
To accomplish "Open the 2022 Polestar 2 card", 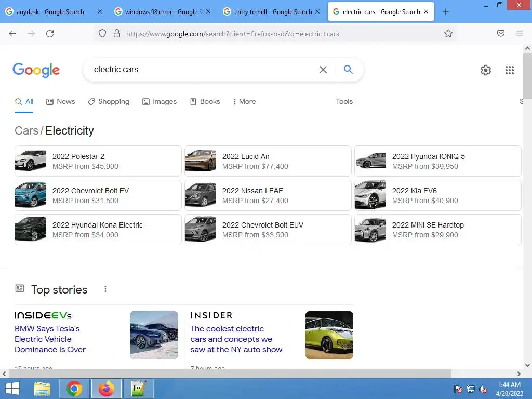I will (x=98, y=161).
